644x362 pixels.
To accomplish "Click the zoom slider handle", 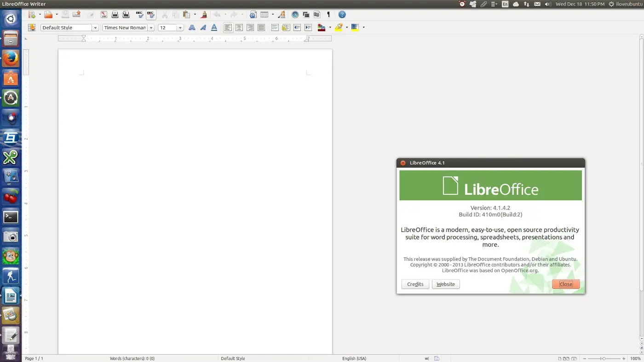I will pyautogui.click(x=604, y=358).
